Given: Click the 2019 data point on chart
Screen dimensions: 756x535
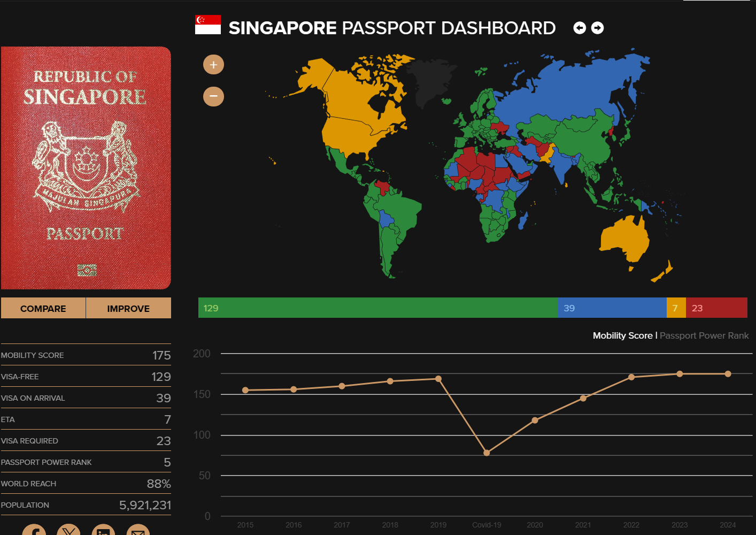Looking at the screenshot, I should (x=438, y=379).
